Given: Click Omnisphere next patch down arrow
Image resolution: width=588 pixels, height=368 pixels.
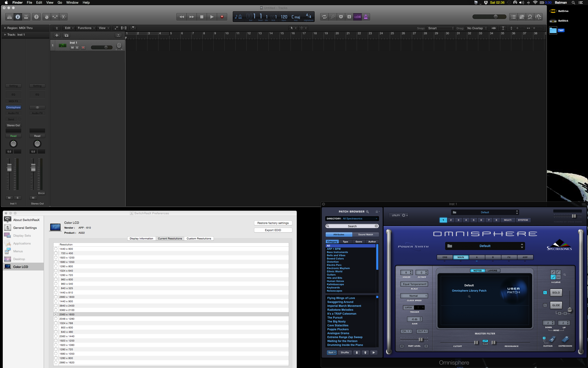Looking at the screenshot, I should [x=357, y=352].
